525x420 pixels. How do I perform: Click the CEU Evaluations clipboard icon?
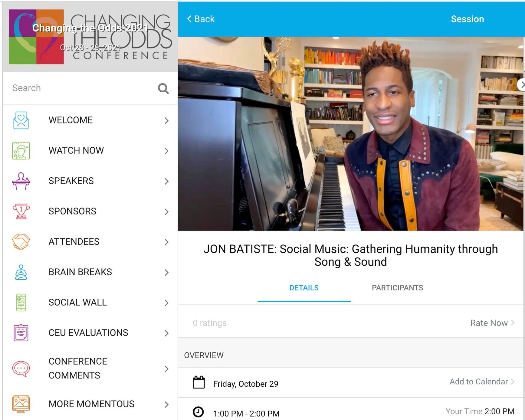click(x=21, y=333)
